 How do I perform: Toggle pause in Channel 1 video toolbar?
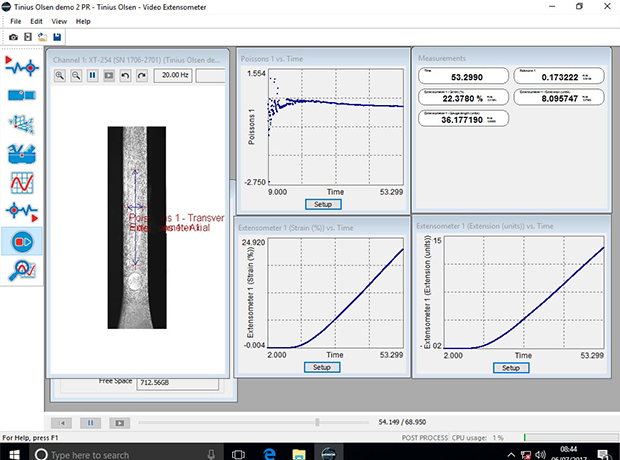point(92,75)
